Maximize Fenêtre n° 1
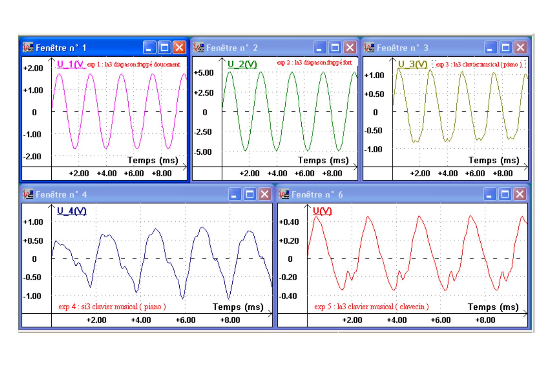The height and width of the screenshot is (392, 554). pyautogui.click(x=164, y=48)
